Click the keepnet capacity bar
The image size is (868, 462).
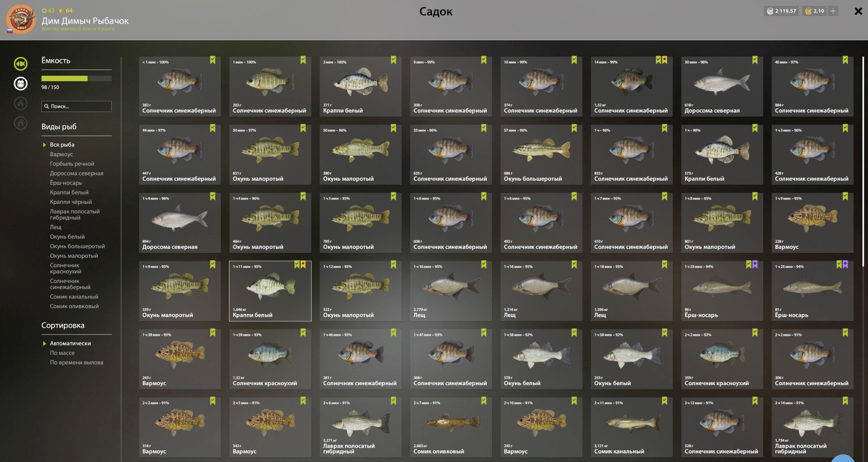click(x=77, y=78)
